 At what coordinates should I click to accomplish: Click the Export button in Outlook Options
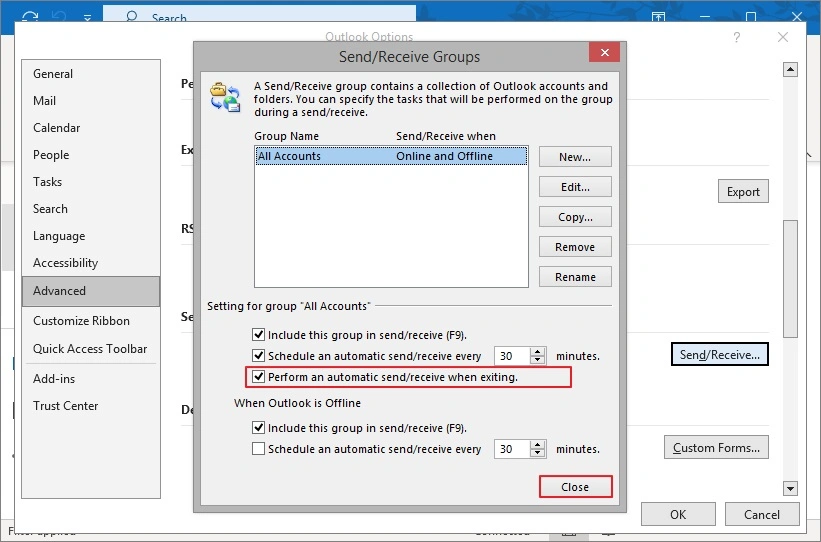[743, 192]
